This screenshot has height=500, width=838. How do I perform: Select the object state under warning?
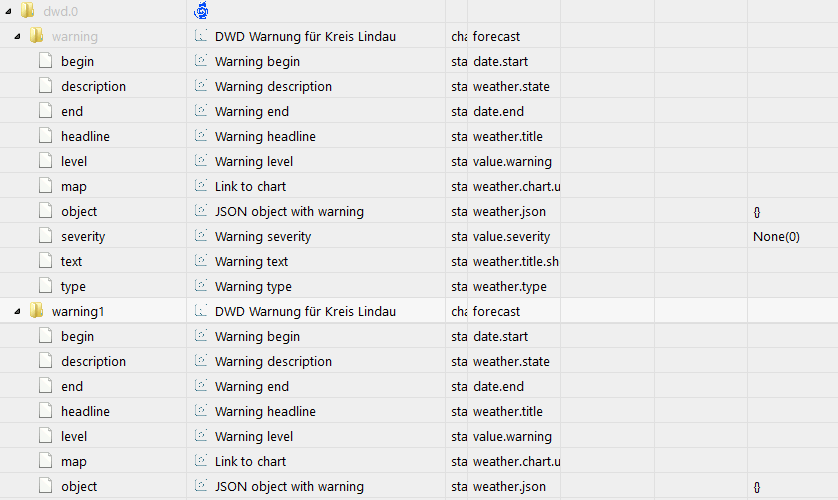click(79, 212)
